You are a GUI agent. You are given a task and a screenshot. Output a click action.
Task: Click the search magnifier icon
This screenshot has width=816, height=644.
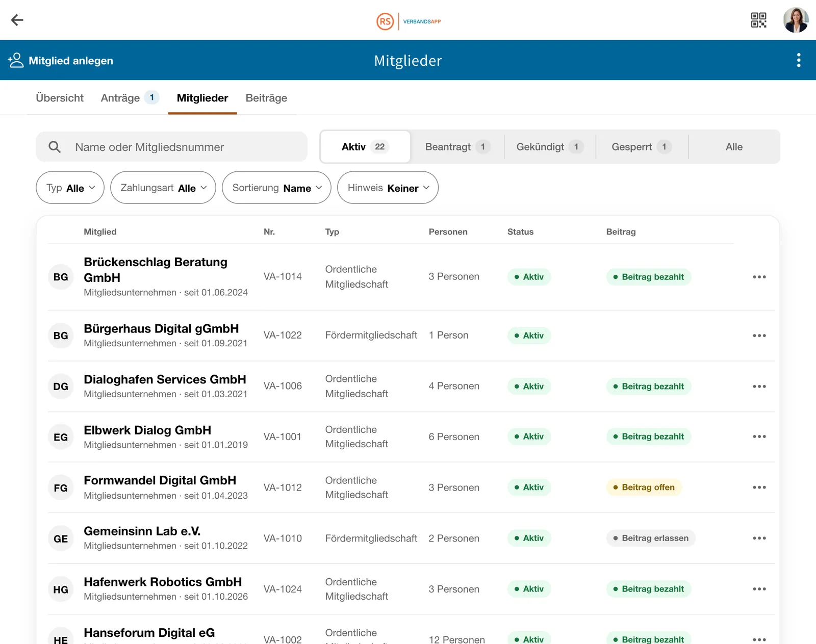(55, 147)
